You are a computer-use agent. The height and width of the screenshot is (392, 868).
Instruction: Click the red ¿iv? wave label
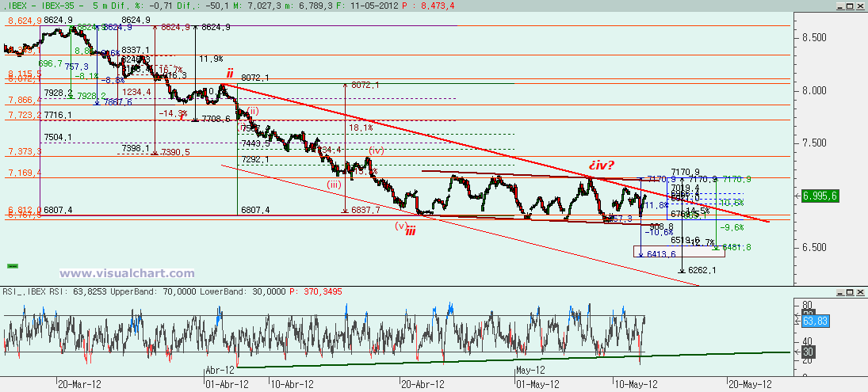tap(600, 166)
